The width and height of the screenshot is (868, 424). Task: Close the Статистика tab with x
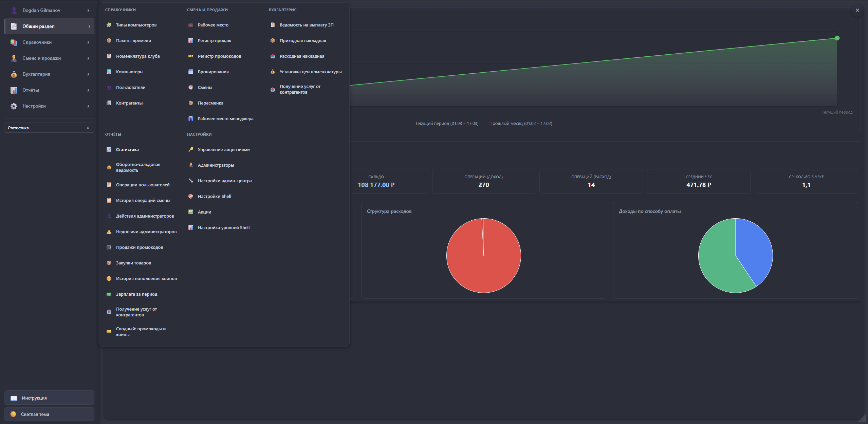click(88, 128)
